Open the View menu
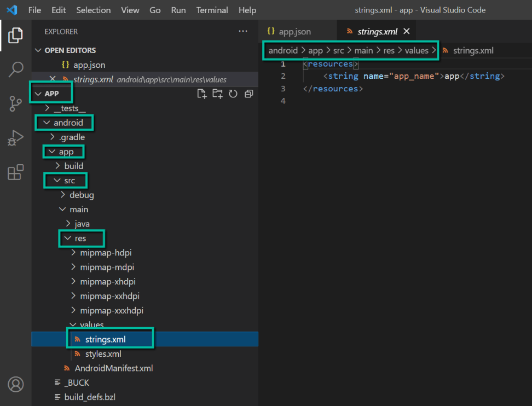Viewport: 532px width, 406px height. tap(130, 10)
